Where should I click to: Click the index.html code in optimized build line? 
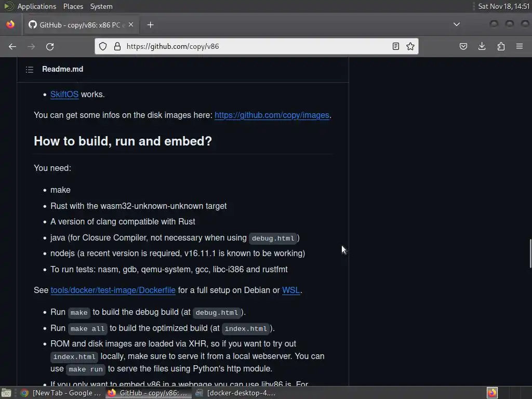click(246, 329)
